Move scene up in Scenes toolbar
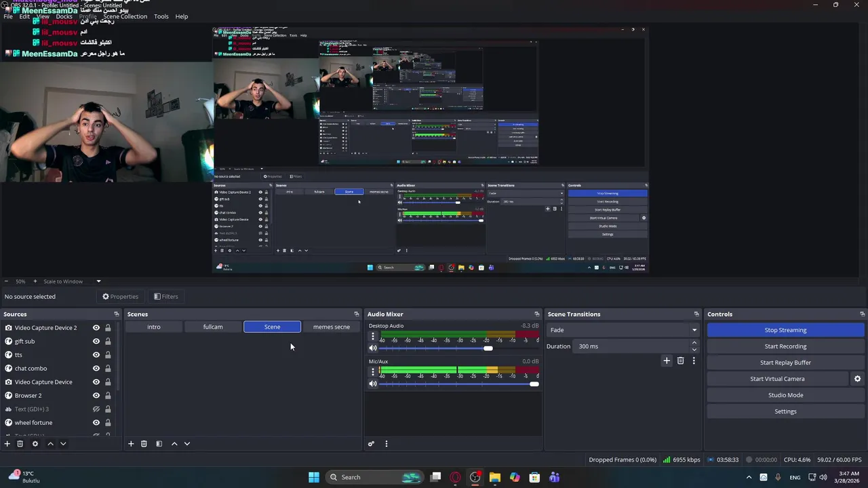This screenshot has width=868, height=488. coord(174,444)
